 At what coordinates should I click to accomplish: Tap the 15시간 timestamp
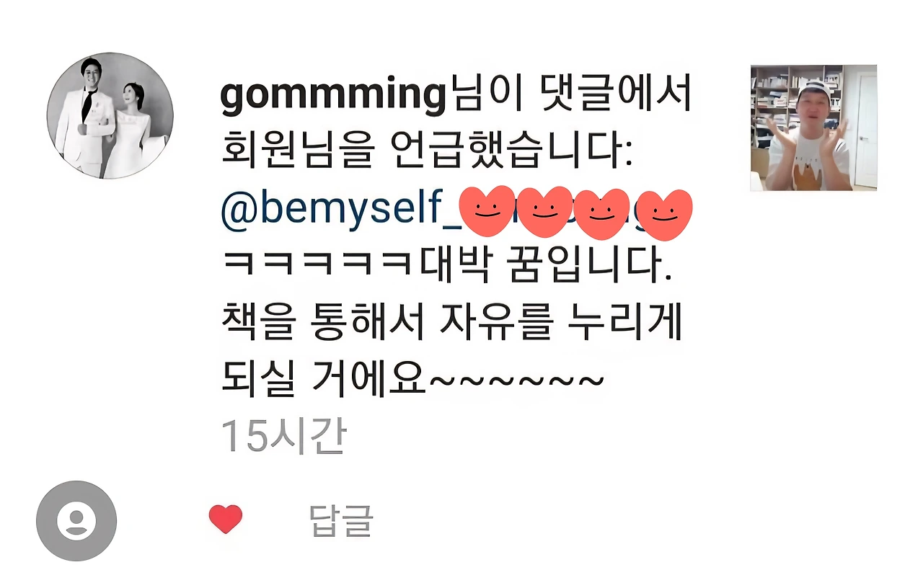coord(283,437)
